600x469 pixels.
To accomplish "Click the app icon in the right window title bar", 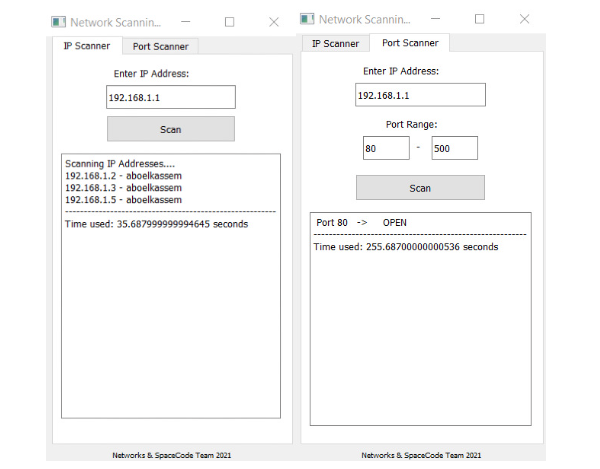I will click(x=309, y=19).
